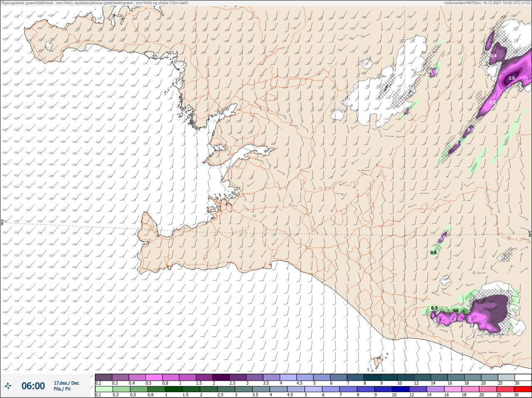Click the Veðurstofan logo icon beside the time
This screenshot has height=398, width=532.
coord(8,386)
